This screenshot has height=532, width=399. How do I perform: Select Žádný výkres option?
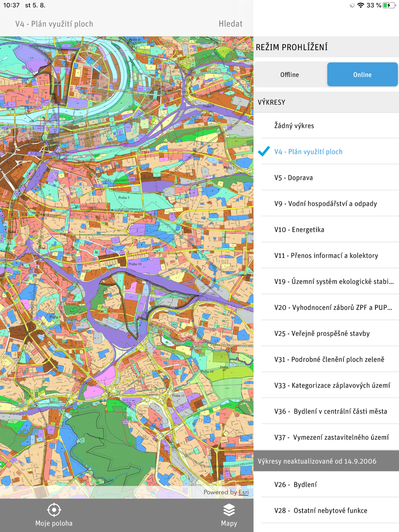click(326, 126)
